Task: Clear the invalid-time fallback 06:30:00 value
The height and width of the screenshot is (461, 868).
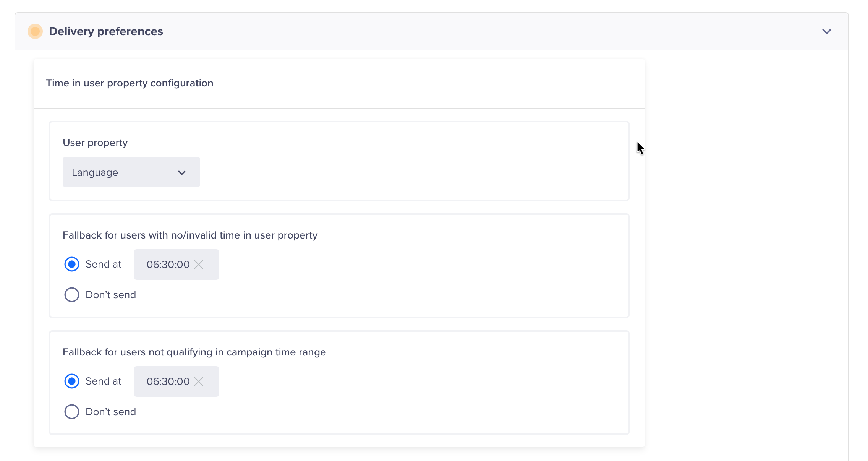Action: 199,265
